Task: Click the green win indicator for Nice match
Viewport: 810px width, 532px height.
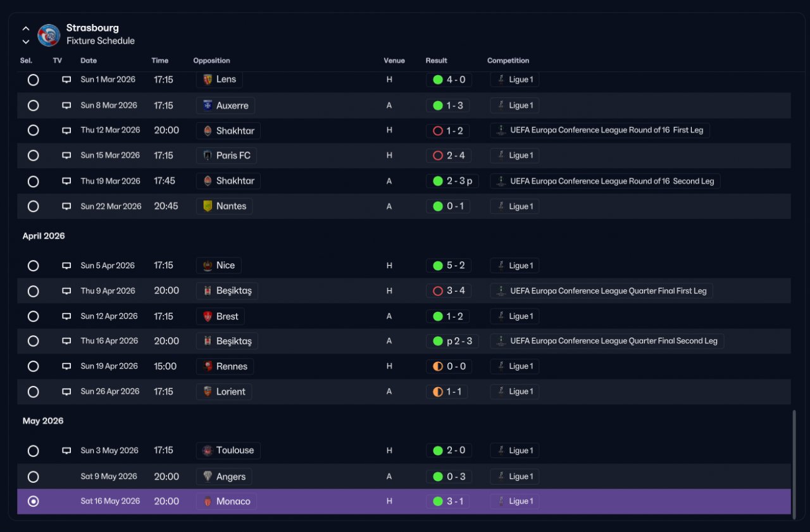Action: [x=437, y=266]
